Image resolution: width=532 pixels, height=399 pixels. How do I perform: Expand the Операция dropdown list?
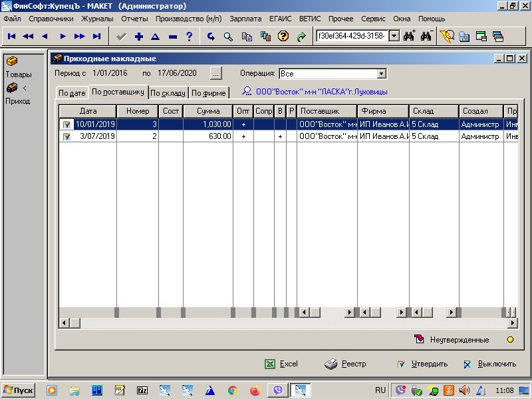(382, 74)
